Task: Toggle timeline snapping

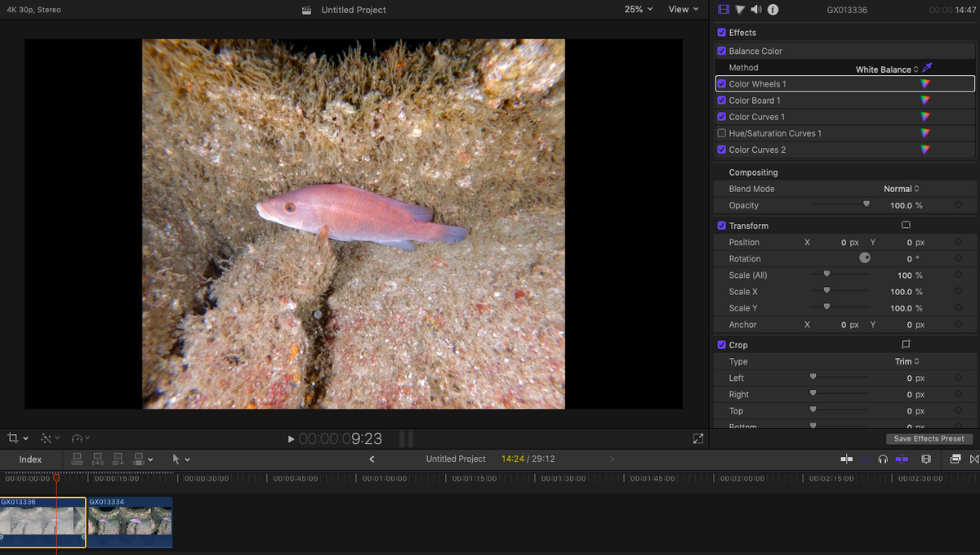Action: (x=902, y=459)
